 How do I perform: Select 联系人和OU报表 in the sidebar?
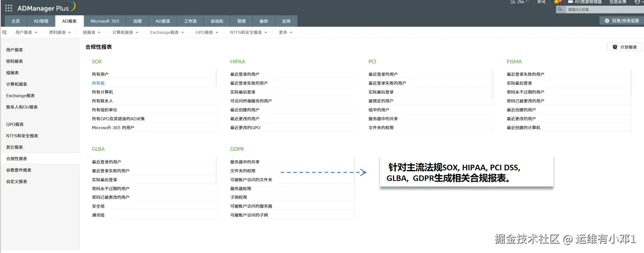[x=22, y=107]
